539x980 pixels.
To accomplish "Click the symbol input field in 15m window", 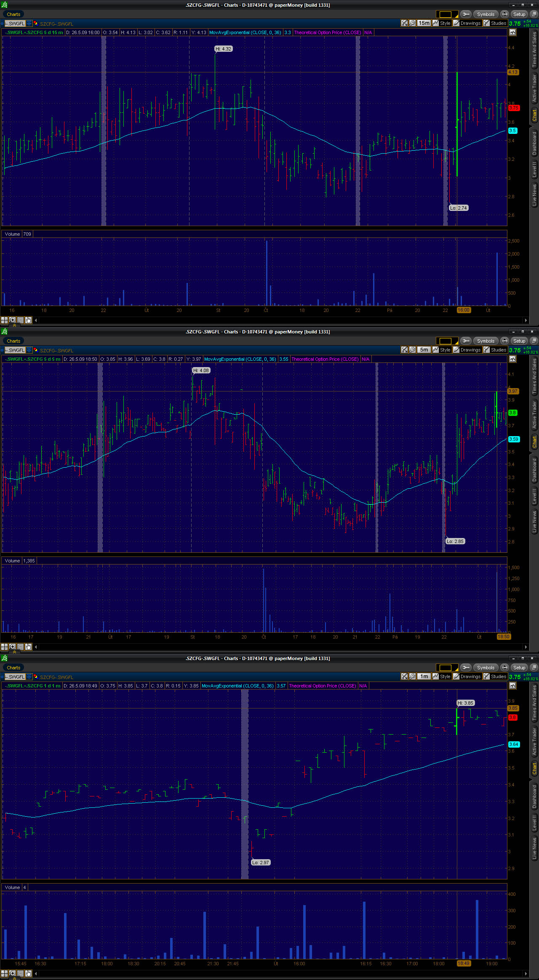I will pos(15,24).
